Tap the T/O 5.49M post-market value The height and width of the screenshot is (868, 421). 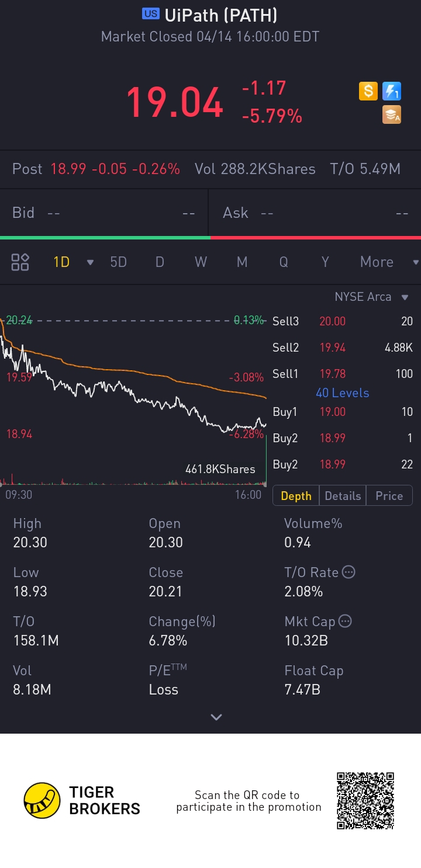(x=365, y=169)
